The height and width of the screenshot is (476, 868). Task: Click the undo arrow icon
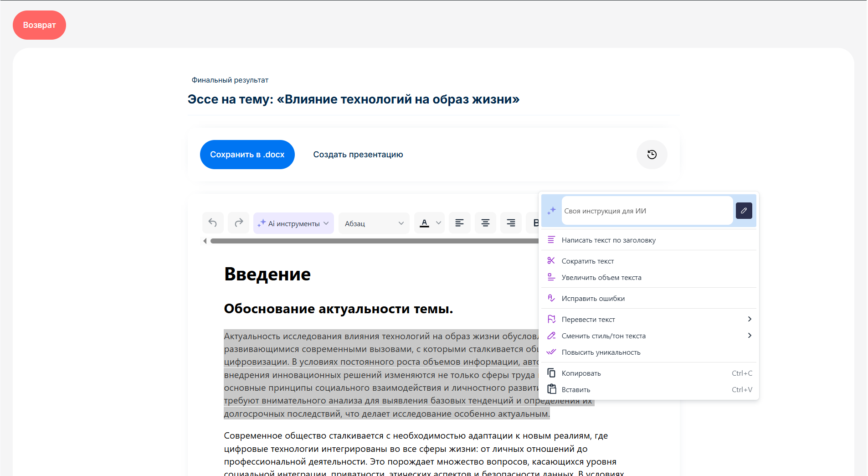[213, 223]
